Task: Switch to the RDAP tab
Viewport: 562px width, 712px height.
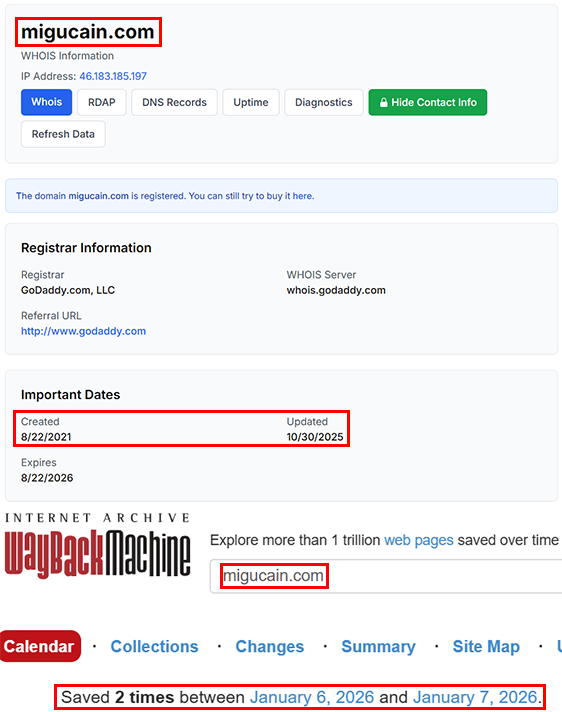Action: [x=102, y=102]
